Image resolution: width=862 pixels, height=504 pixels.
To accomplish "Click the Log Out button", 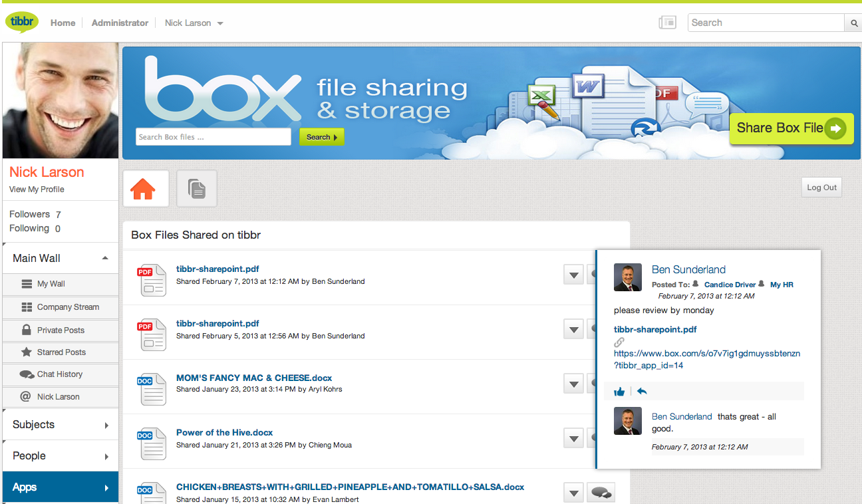I will pos(821,188).
